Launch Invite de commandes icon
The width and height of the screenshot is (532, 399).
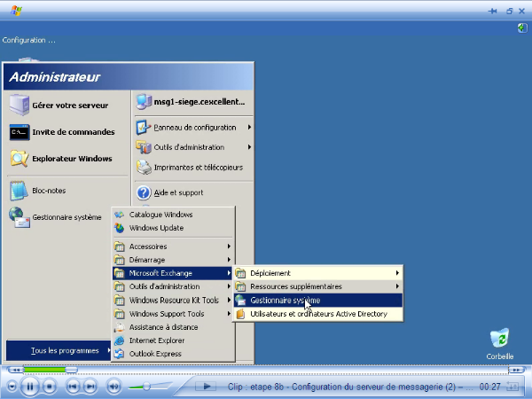click(x=19, y=132)
